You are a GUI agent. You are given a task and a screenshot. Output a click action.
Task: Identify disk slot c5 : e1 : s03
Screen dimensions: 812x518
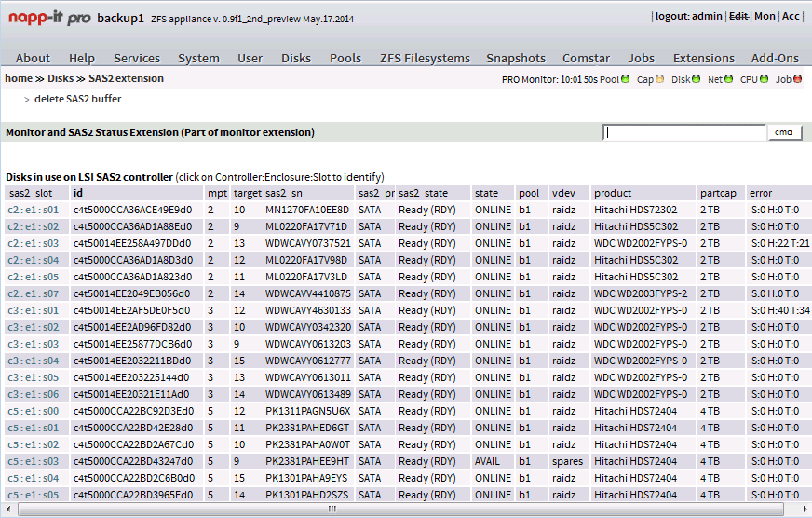[x=34, y=461]
